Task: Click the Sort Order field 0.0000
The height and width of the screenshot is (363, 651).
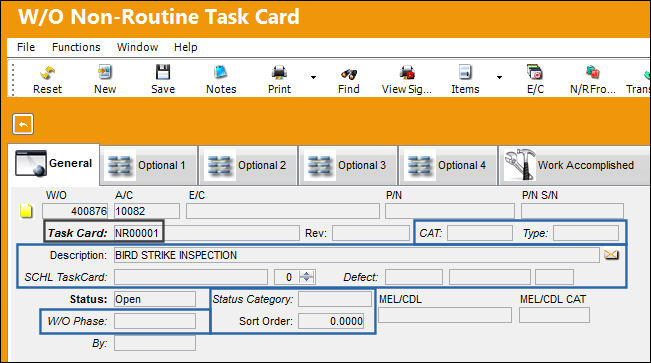Action: click(x=331, y=321)
